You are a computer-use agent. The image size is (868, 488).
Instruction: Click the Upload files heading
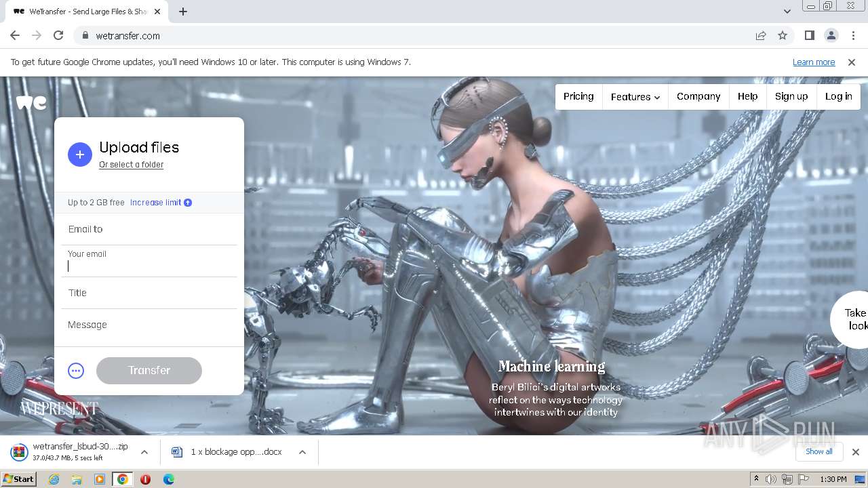coord(139,148)
